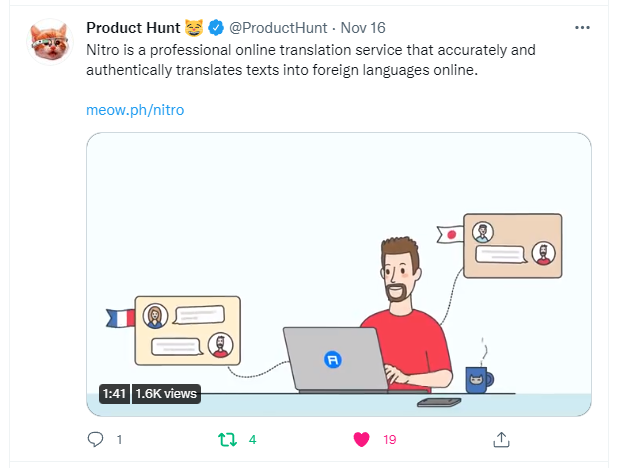This screenshot has width=626, height=468.
Task: Unlike the tweet via pink heart icon
Action: tap(362, 439)
